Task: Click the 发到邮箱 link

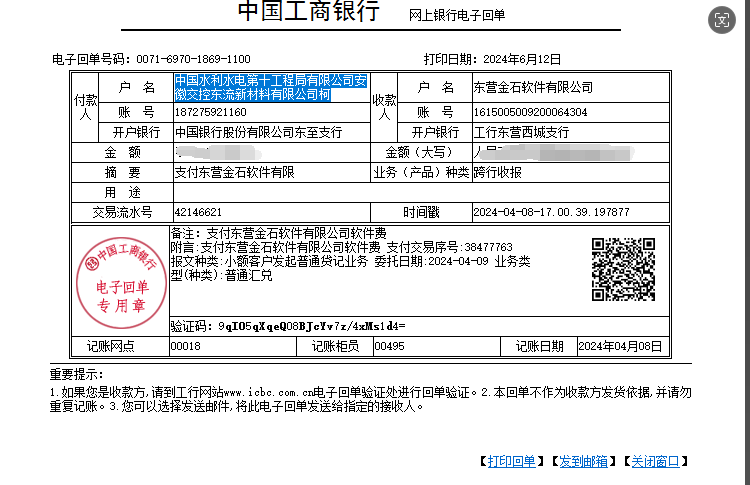Action: click(583, 462)
